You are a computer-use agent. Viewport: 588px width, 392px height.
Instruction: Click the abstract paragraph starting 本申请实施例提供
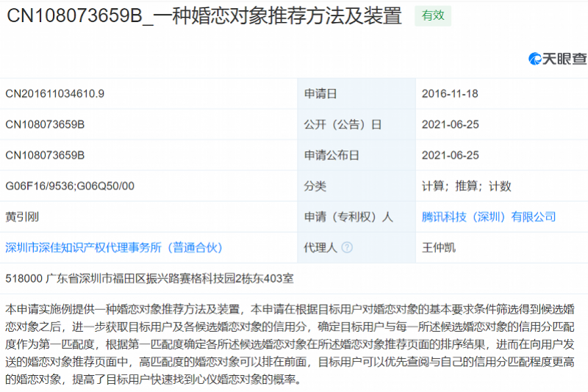(290, 344)
